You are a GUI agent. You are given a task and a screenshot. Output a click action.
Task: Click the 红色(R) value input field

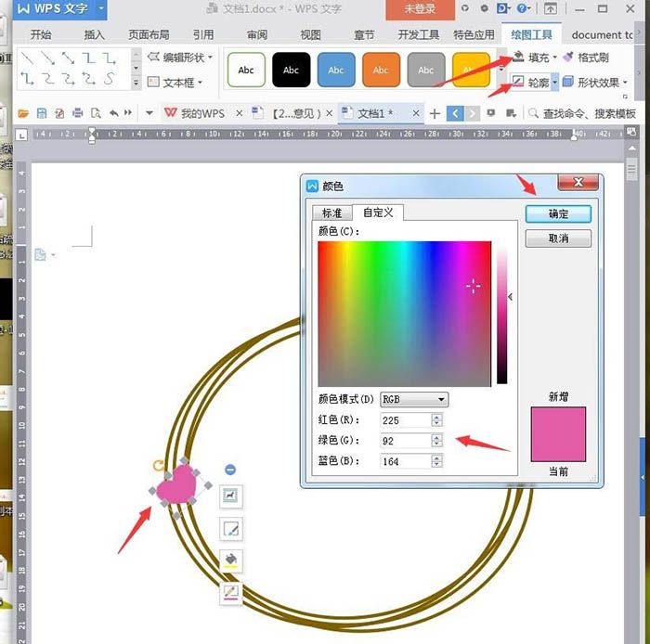tap(406, 420)
